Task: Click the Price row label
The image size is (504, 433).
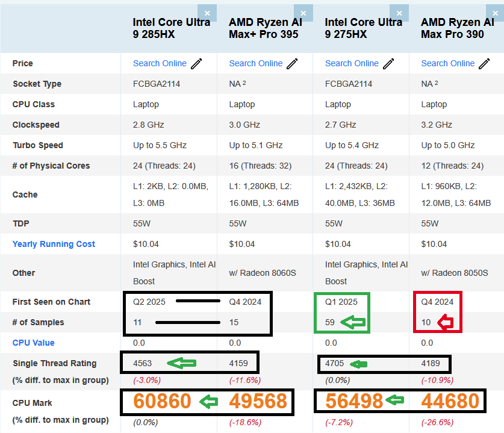Action: (22, 63)
